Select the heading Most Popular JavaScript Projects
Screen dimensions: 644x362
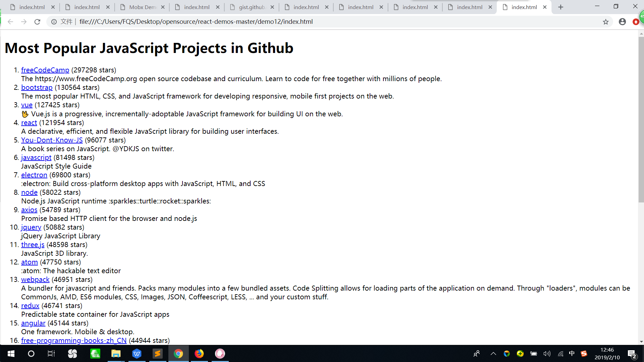[x=149, y=48]
